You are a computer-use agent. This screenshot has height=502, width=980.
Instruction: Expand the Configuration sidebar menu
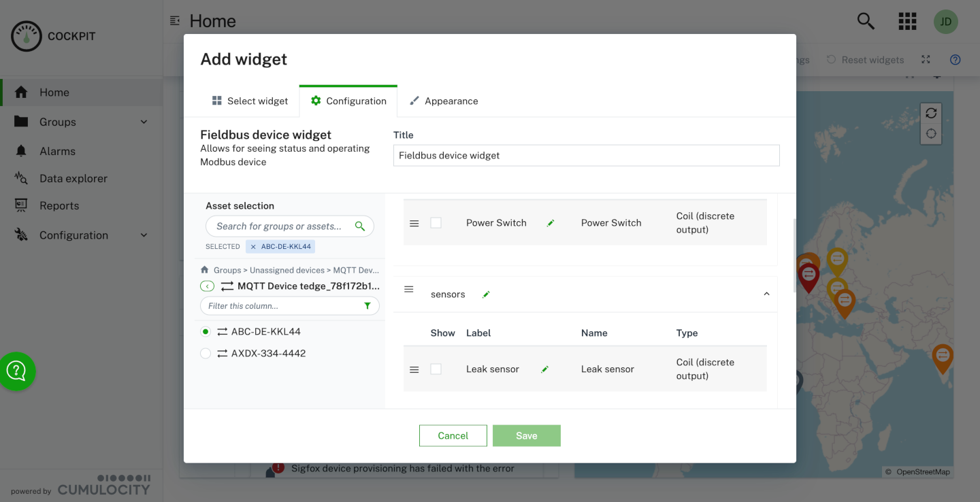click(x=81, y=235)
